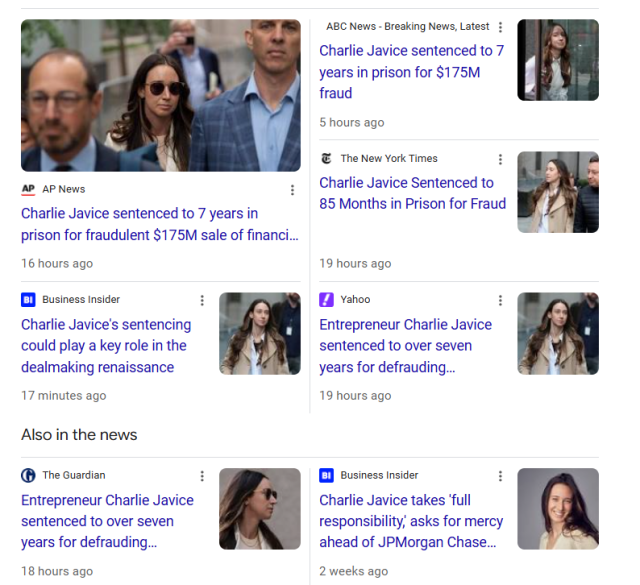640x585 pixels.
Task: Click the New York Times logo icon
Action: 326,158
